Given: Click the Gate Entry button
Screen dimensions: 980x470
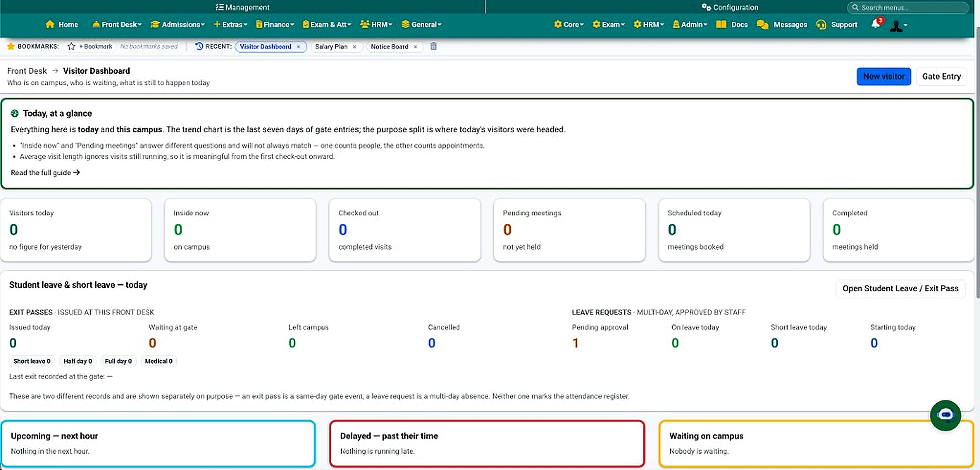Looking at the screenshot, I should click(x=941, y=77).
